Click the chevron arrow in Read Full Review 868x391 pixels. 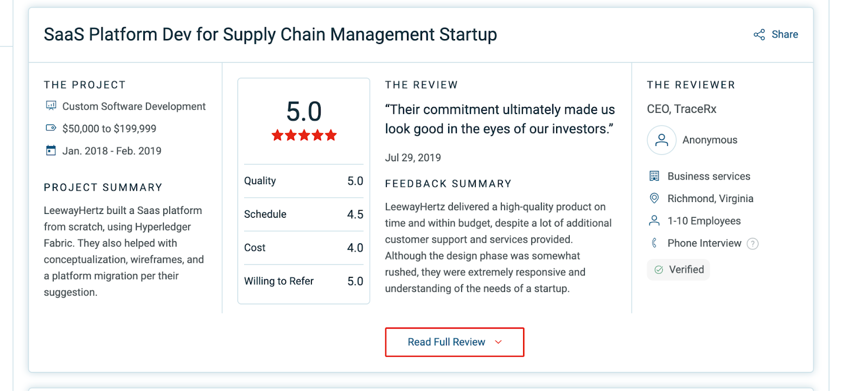pos(499,342)
